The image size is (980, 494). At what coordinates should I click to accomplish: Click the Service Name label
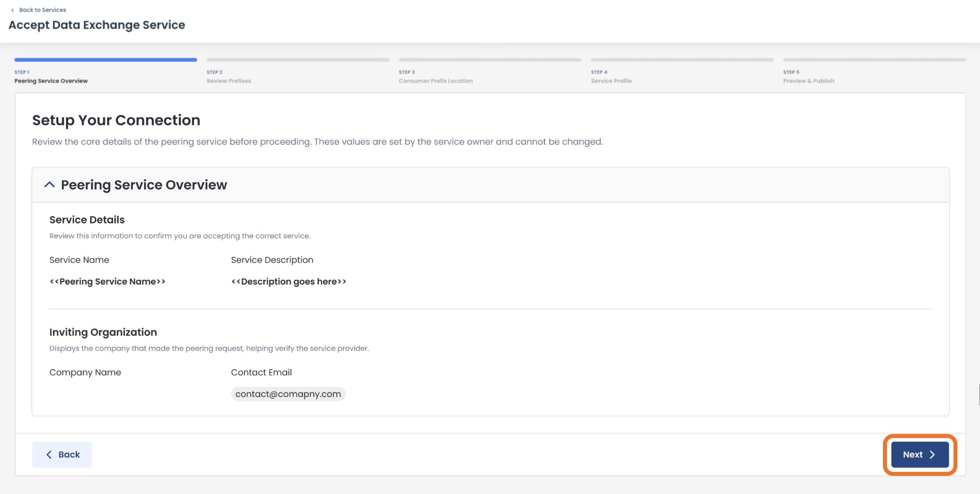click(79, 260)
